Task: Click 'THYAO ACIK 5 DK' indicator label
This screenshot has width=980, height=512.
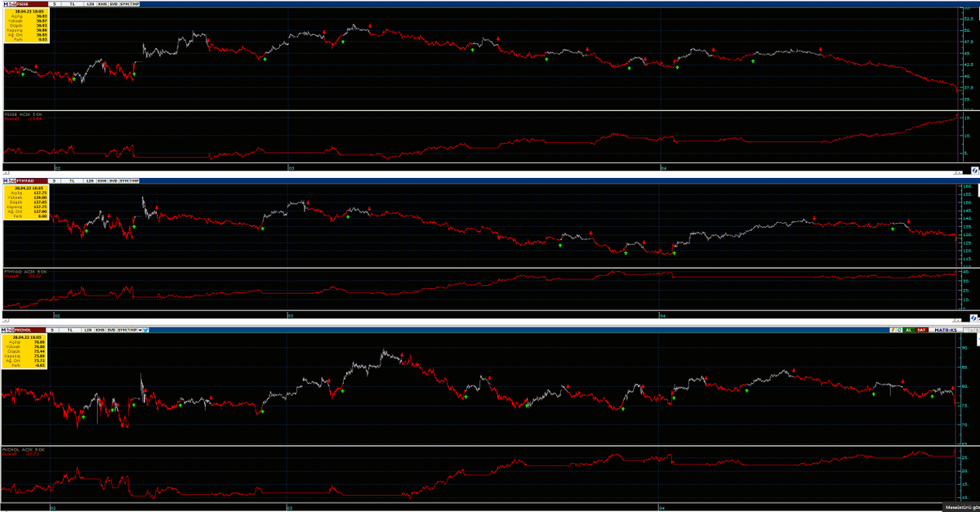Action: click(x=25, y=270)
